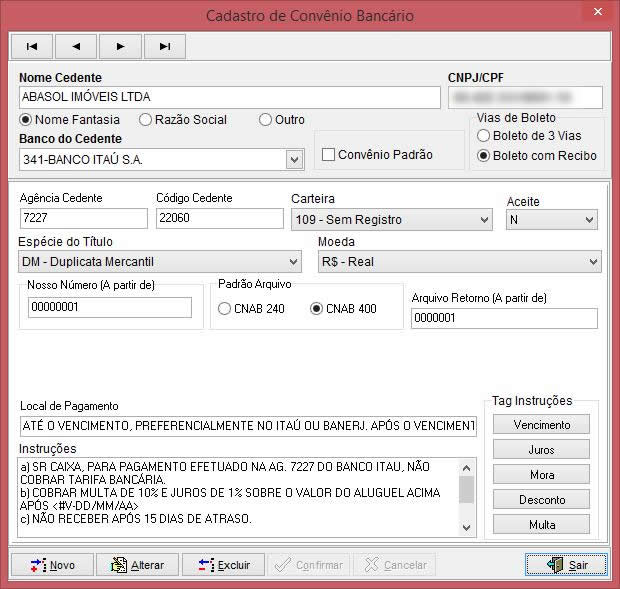
Task: Click the Nome Cedente input field
Action: click(229, 97)
